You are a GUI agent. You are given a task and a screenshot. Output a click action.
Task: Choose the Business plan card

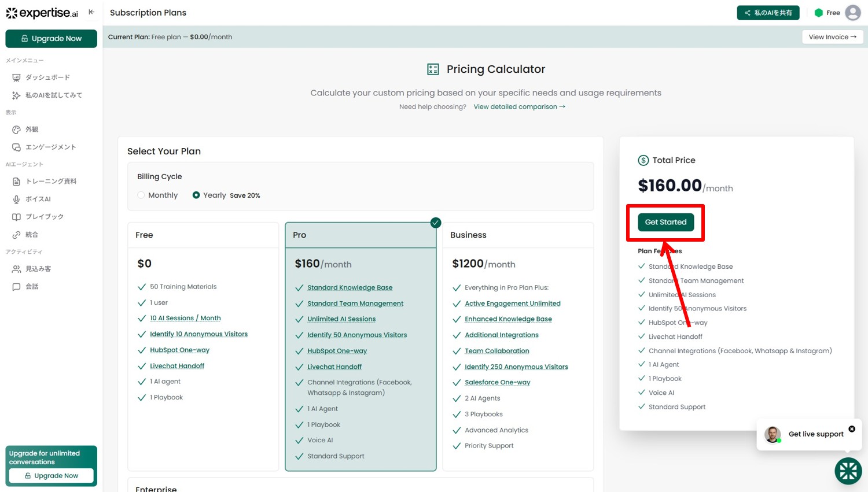coord(518,235)
